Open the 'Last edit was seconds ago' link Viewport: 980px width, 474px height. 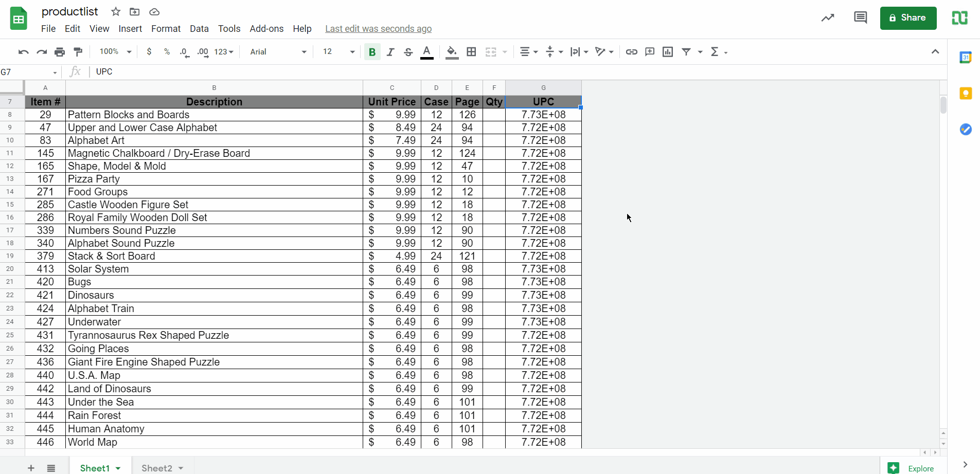pos(378,29)
